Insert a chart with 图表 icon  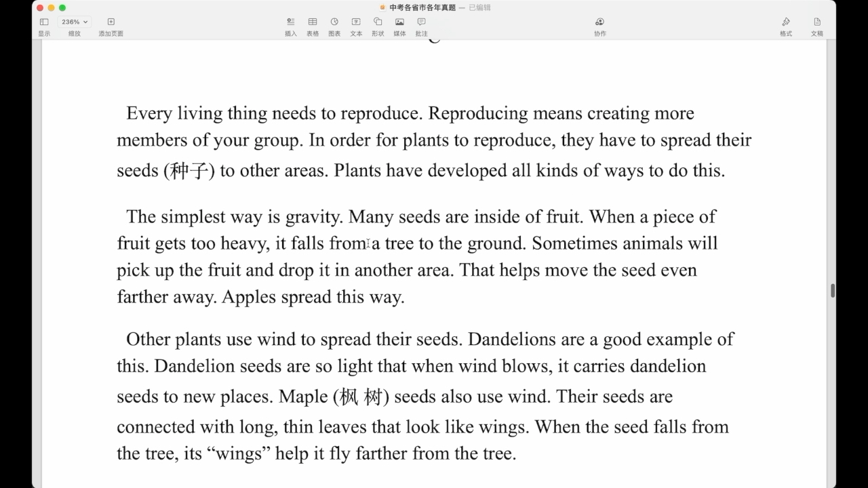click(334, 22)
